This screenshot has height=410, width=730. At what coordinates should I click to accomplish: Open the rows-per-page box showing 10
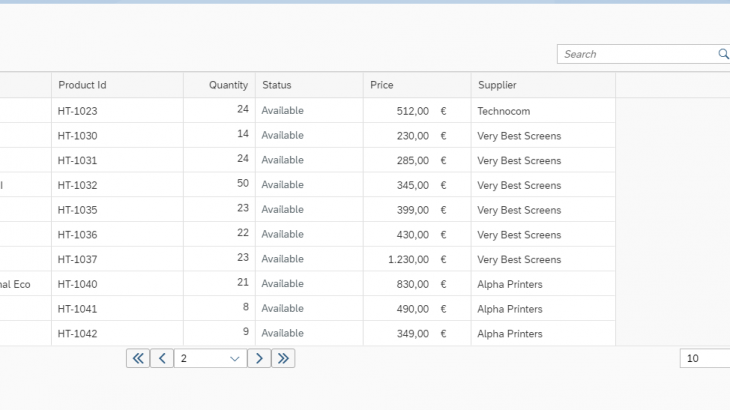tap(704, 358)
